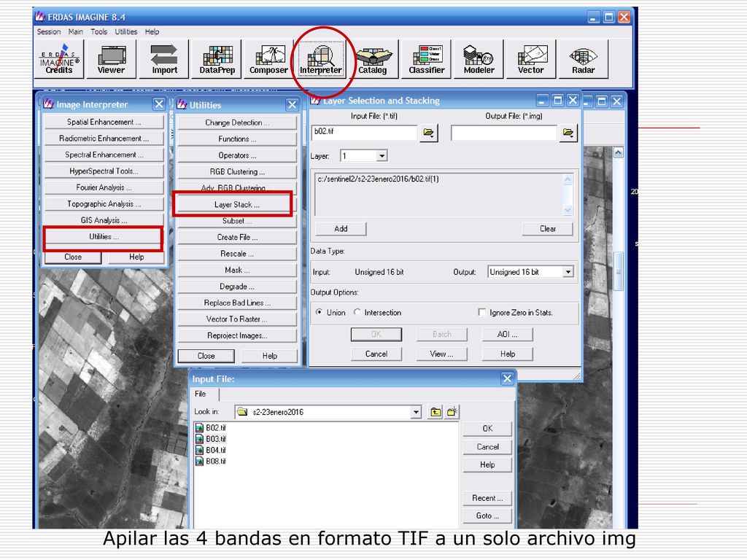Open the Radar module
The image size is (747, 560).
[x=583, y=58]
